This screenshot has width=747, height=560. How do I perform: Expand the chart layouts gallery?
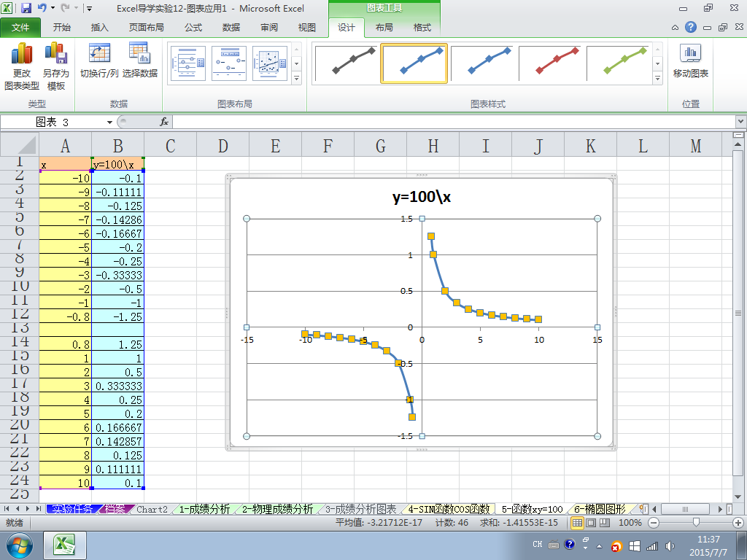click(x=296, y=78)
